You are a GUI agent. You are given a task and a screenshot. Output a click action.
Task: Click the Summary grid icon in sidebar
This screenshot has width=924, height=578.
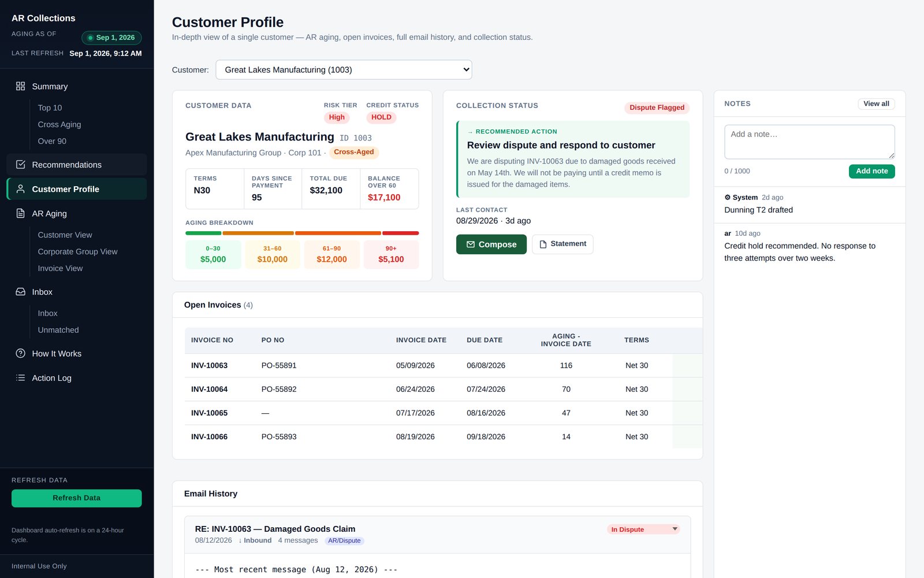20,86
